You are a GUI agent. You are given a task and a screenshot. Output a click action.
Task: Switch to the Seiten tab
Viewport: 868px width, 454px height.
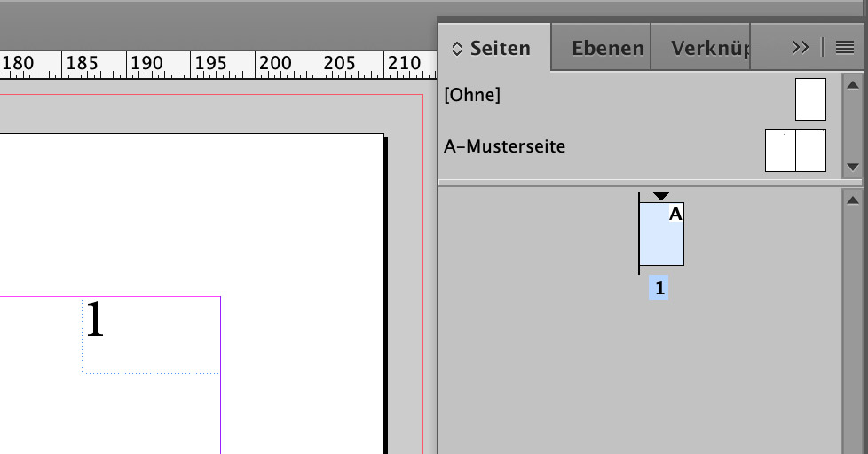tap(500, 49)
